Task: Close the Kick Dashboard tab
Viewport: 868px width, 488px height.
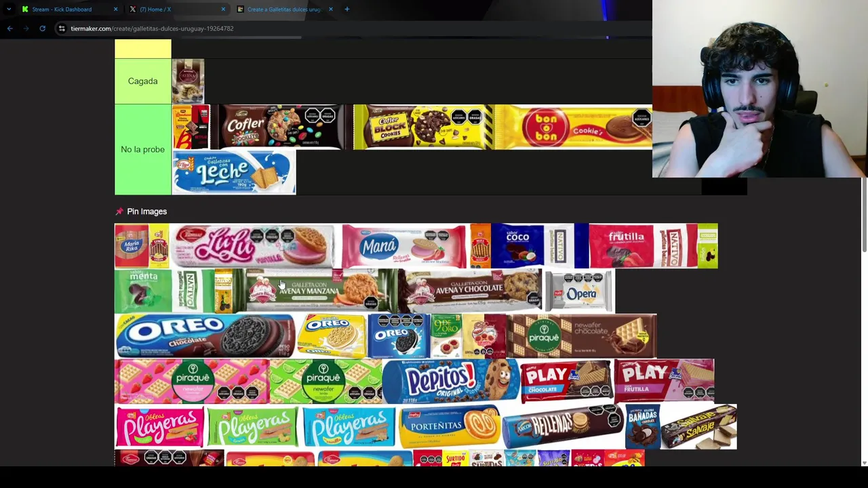Action: click(115, 9)
